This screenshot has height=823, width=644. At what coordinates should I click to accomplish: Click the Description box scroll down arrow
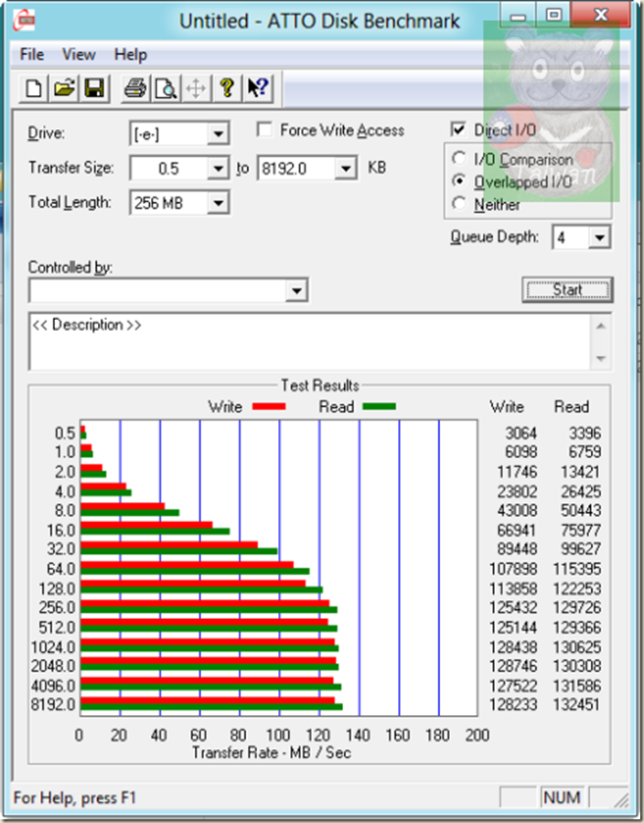[602, 358]
